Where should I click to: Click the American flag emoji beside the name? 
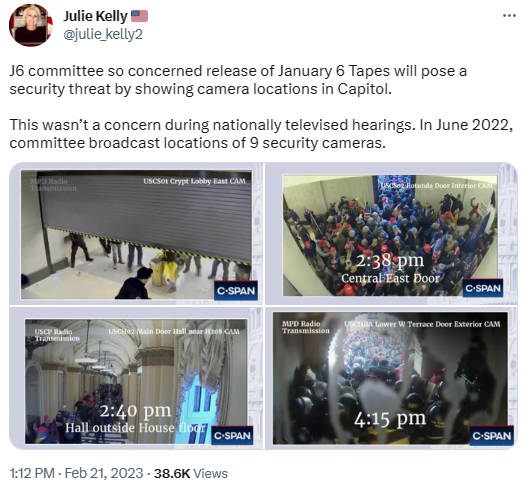(x=139, y=16)
